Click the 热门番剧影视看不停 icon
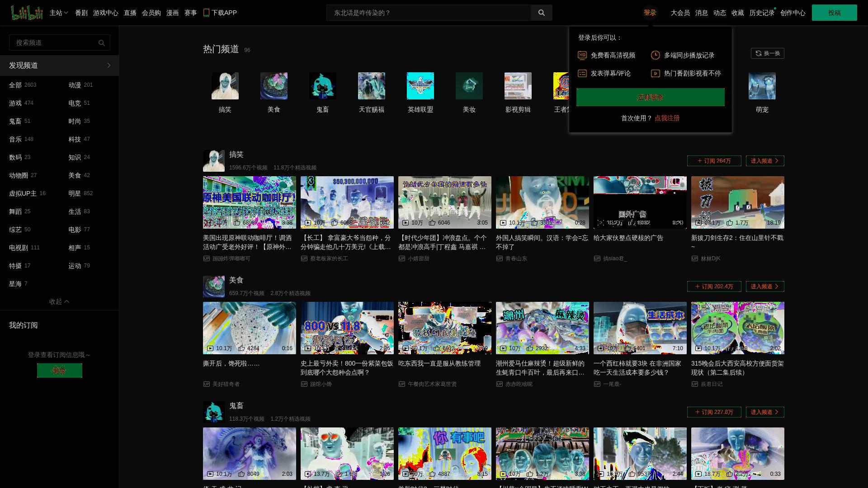The width and height of the screenshot is (868, 488). (x=656, y=73)
